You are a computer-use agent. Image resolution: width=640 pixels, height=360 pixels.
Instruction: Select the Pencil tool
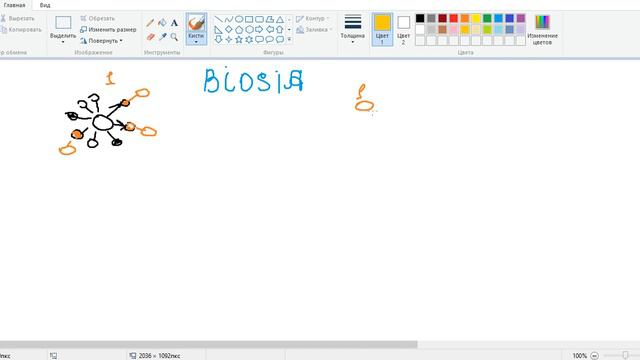[x=150, y=23]
